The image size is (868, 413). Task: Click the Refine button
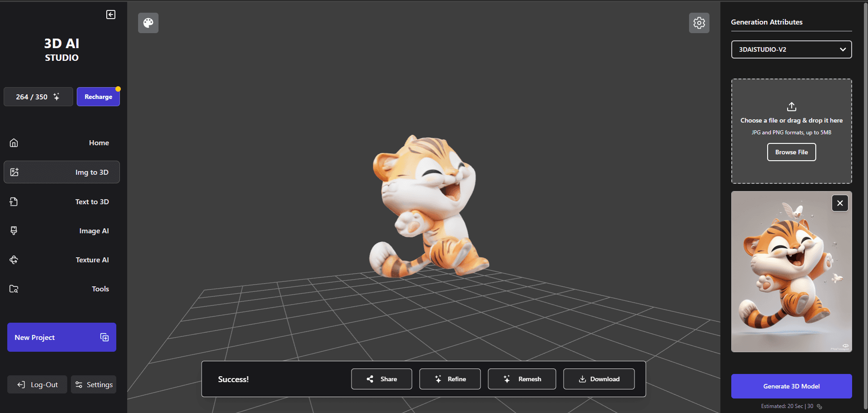pyautogui.click(x=450, y=379)
